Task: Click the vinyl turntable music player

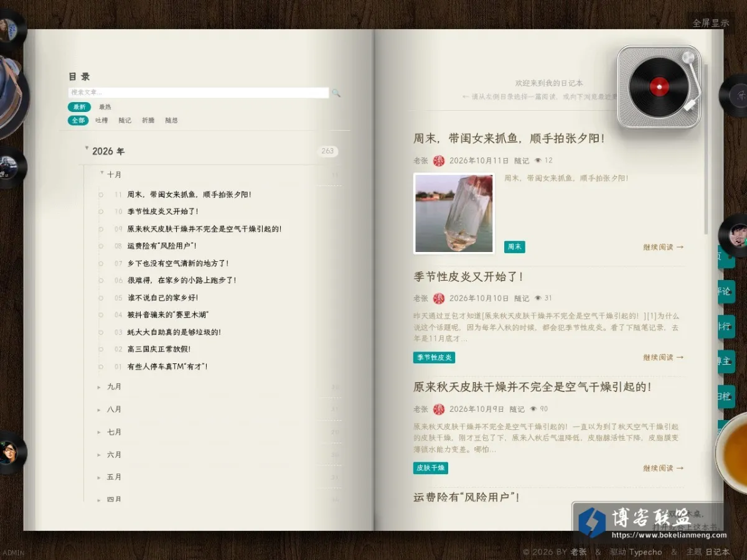Action: [660, 86]
